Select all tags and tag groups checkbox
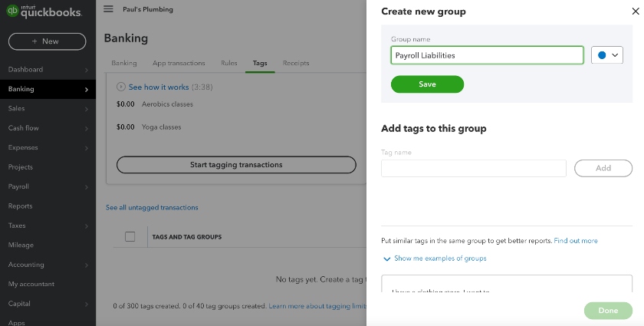This screenshot has width=644, height=326. [x=130, y=236]
